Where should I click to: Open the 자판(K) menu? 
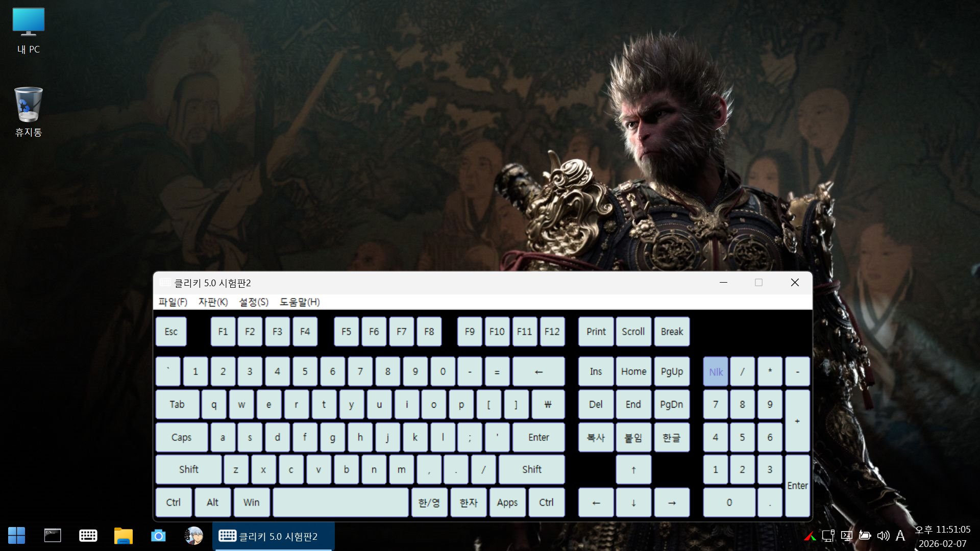(213, 302)
